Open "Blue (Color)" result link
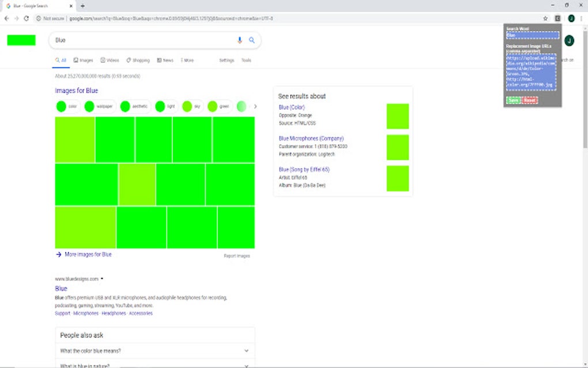Viewport: 588px width, 368px height. pos(292,107)
